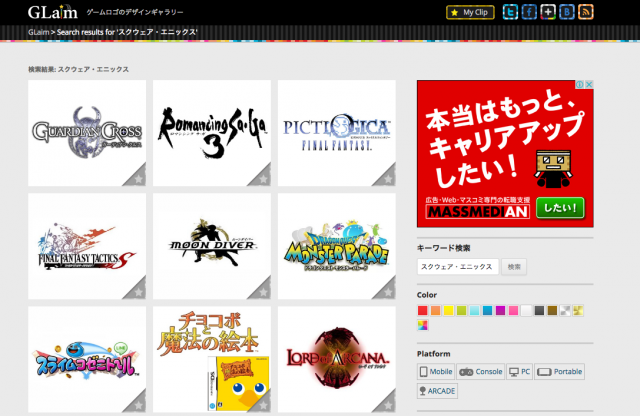Clip the Lord of Arcana logo star
The width and height of the screenshot is (640, 416).
point(387,404)
